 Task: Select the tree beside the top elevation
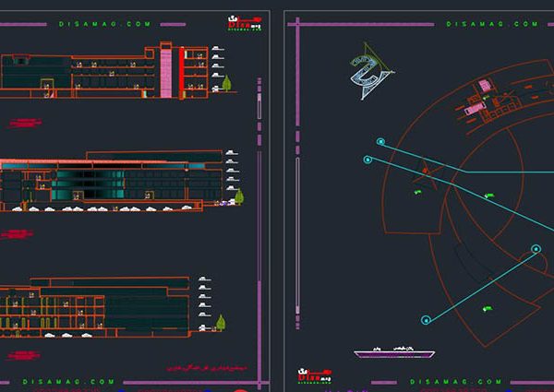226,84
